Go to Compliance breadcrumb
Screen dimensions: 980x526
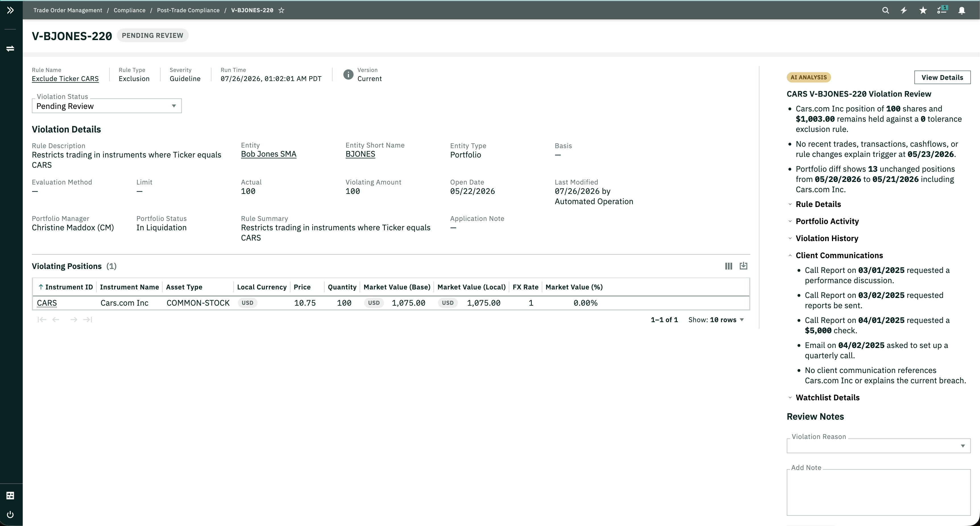pyautogui.click(x=129, y=10)
